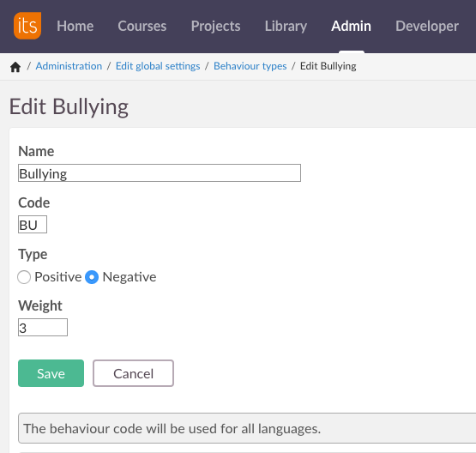Click the home breadcrumb icon

point(15,67)
